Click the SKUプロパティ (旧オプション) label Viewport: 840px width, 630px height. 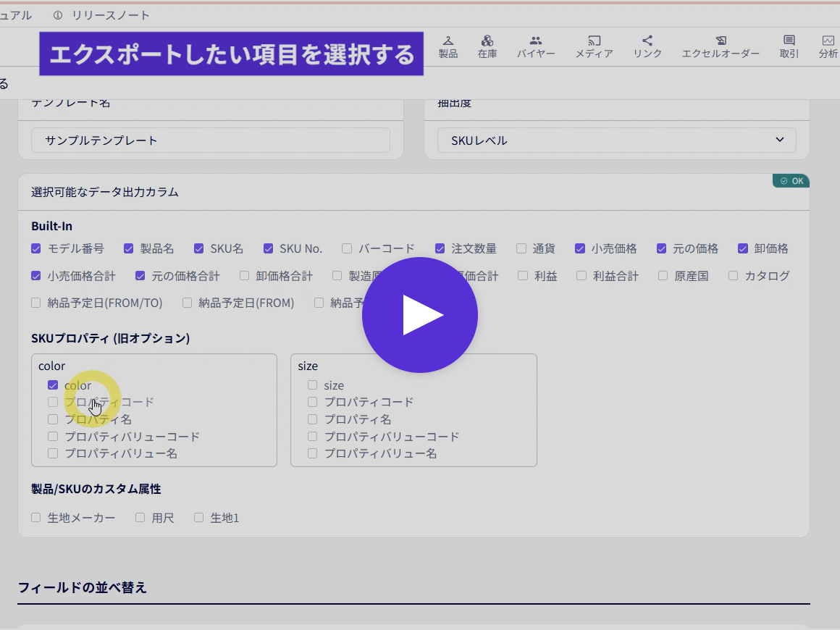[110, 338]
